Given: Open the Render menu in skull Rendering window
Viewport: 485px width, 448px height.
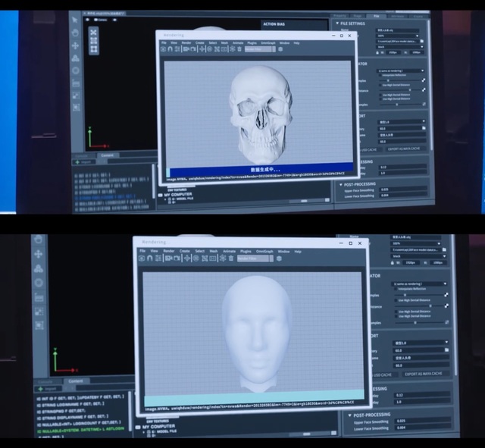Looking at the screenshot, I should click(186, 42).
